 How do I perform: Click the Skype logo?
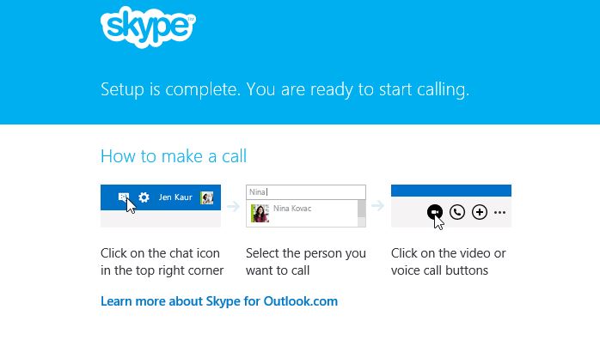(148, 27)
